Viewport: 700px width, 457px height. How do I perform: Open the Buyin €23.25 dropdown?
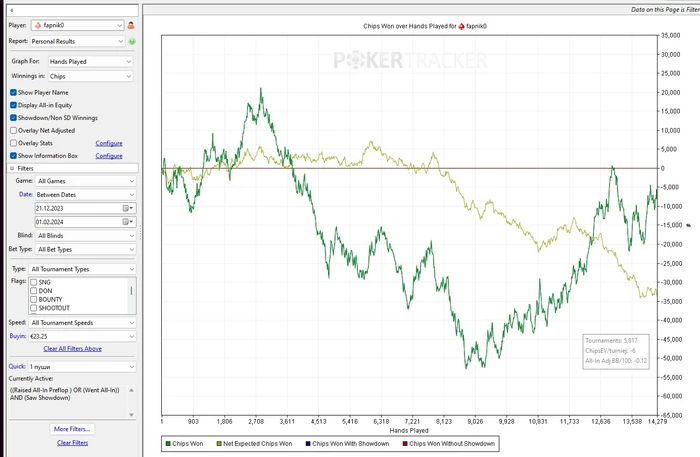click(x=82, y=337)
